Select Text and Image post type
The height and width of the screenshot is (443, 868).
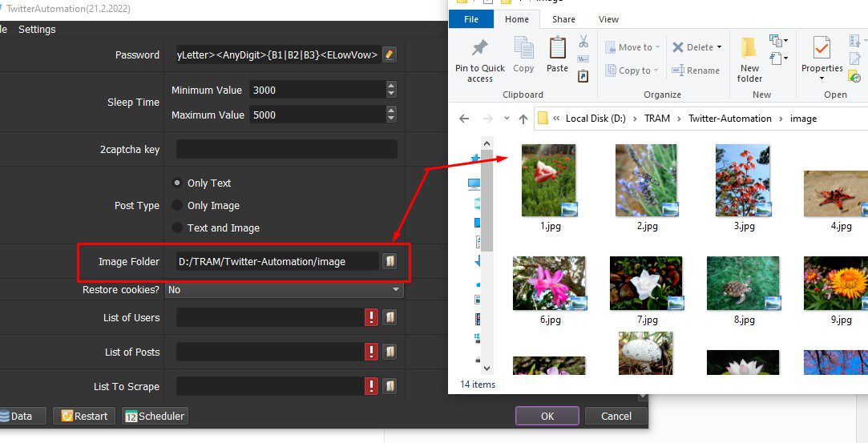click(177, 228)
